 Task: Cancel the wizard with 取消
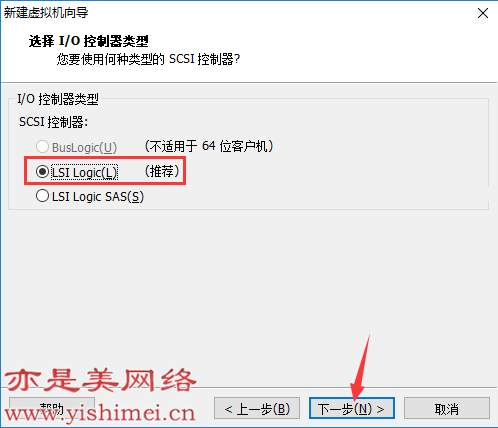pyautogui.click(x=447, y=408)
